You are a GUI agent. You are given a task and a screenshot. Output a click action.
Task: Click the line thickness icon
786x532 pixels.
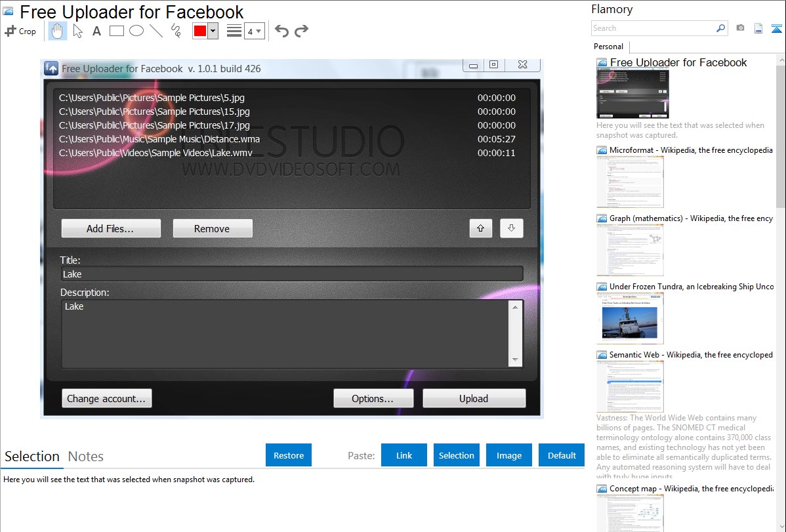[234, 31]
